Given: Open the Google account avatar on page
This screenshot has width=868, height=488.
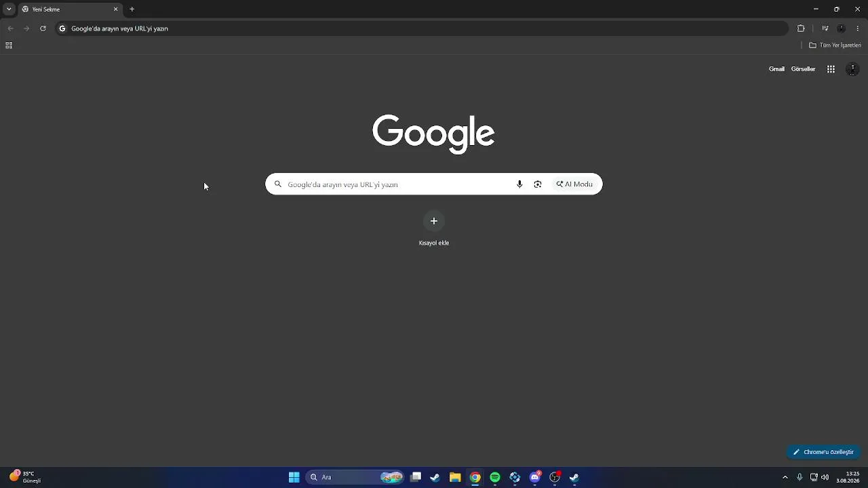Looking at the screenshot, I should [852, 69].
